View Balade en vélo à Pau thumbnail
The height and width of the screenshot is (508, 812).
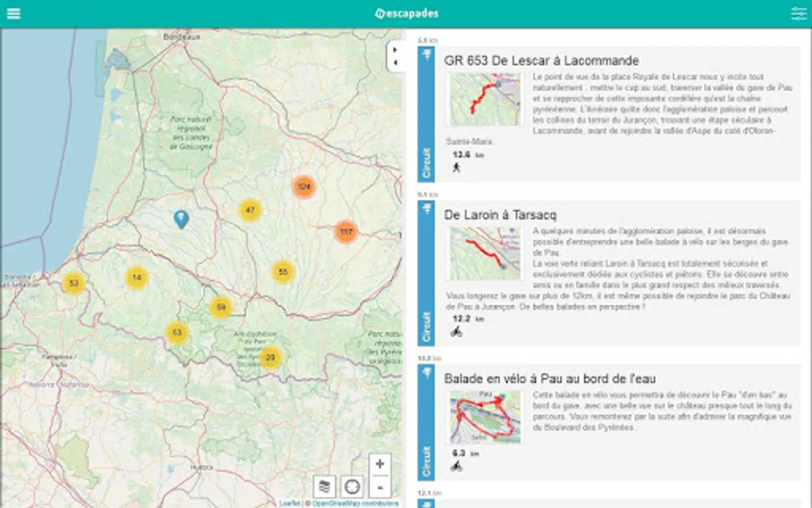click(485, 417)
